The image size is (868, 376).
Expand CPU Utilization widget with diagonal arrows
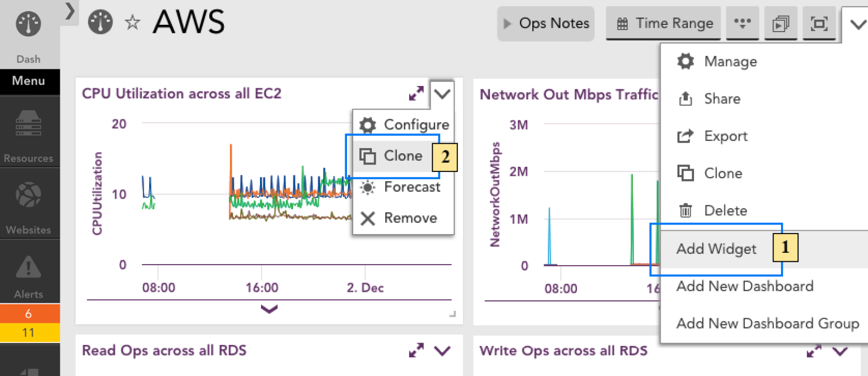point(416,93)
